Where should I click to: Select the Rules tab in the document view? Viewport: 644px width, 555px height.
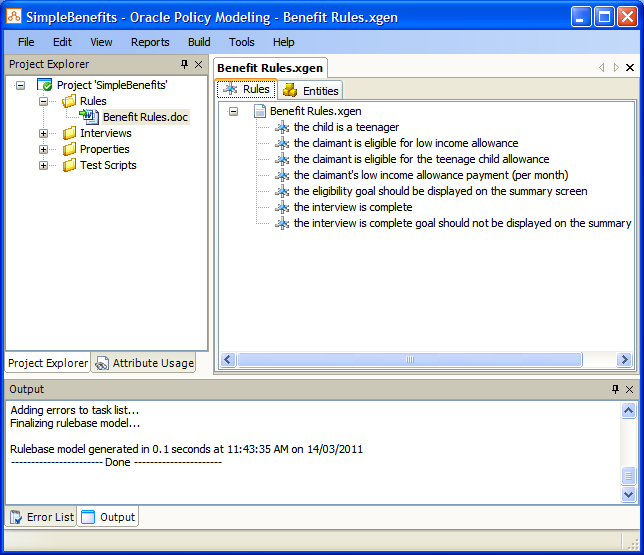point(246,89)
